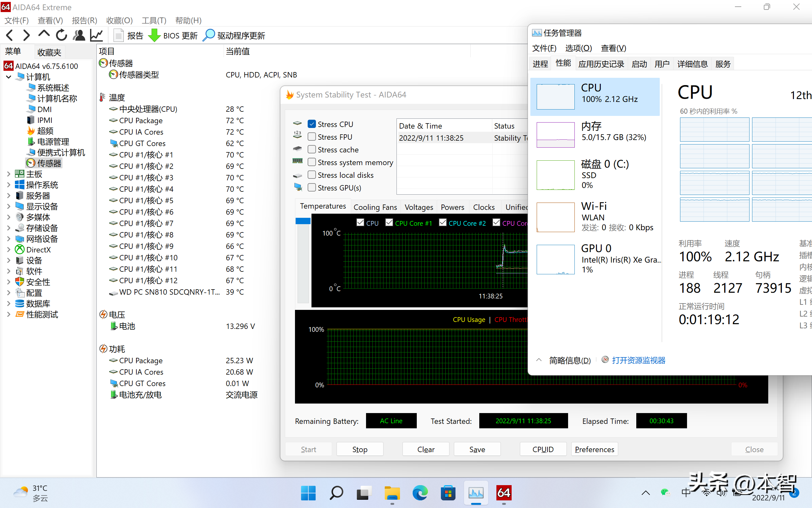Select 电源管理 in the tree

pyautogui.click(x=48, y=142)
